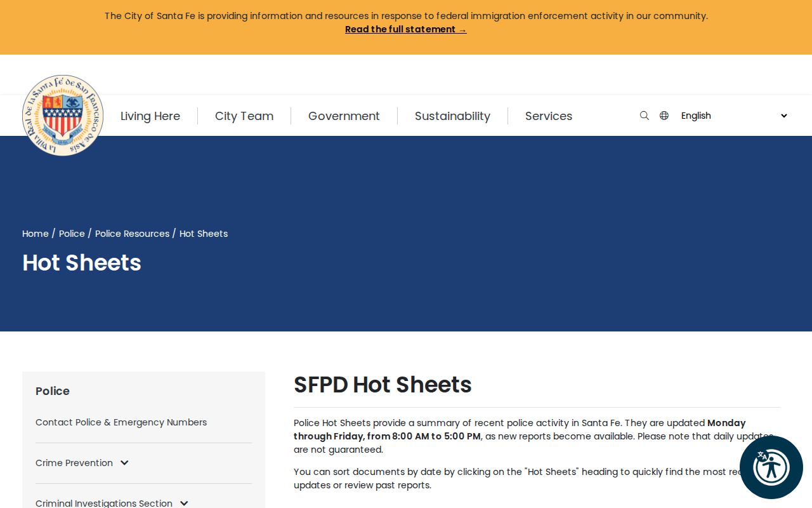
Task: Open the Crime Prevention sidebar link
Action: pyautogui.click(x=74, y=463)
